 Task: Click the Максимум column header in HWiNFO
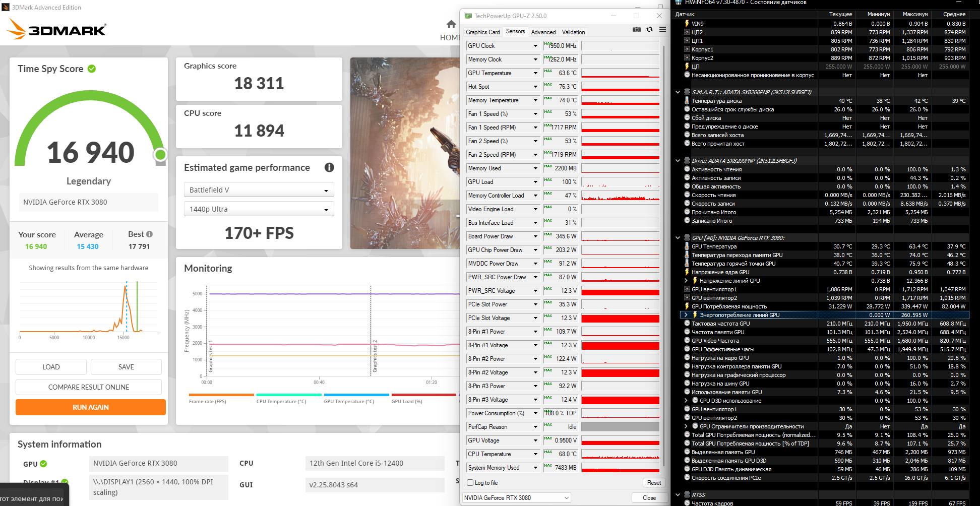[x=912, y=14]
